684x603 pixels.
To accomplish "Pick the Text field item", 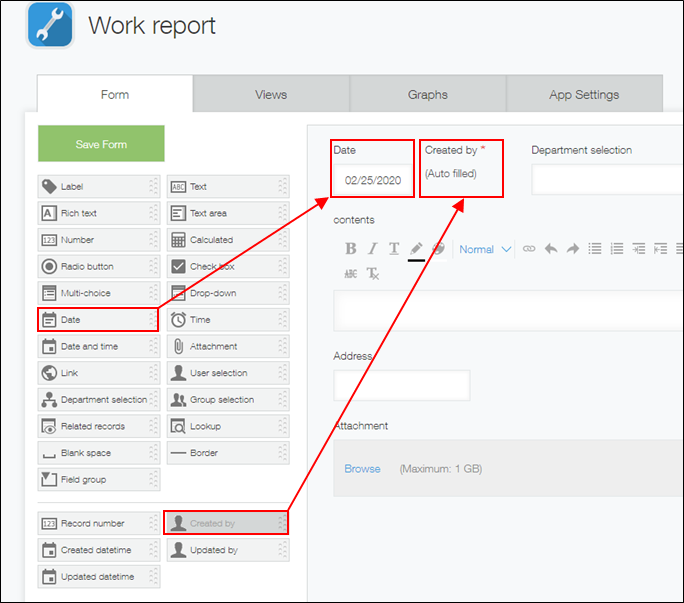I will click(228, 187).
